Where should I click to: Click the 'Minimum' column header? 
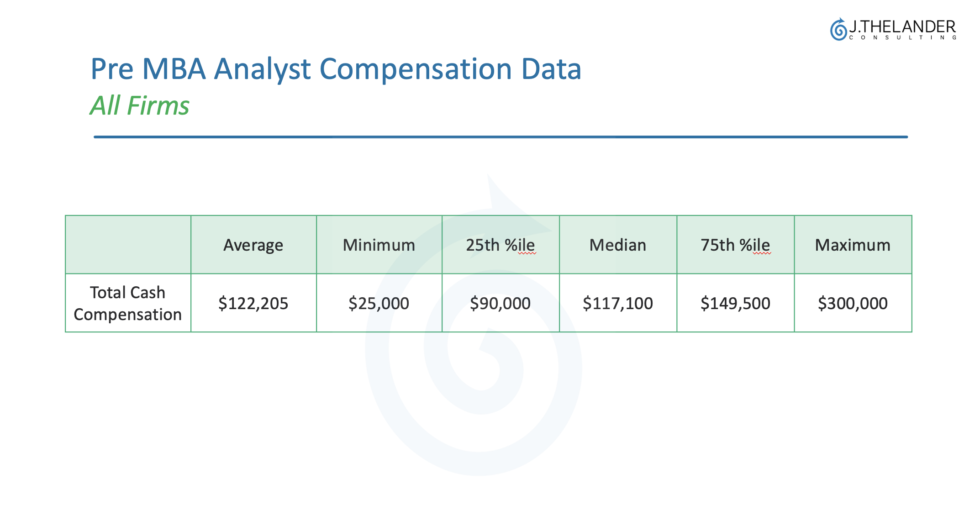pyautogui.click(x=379, y=245)
